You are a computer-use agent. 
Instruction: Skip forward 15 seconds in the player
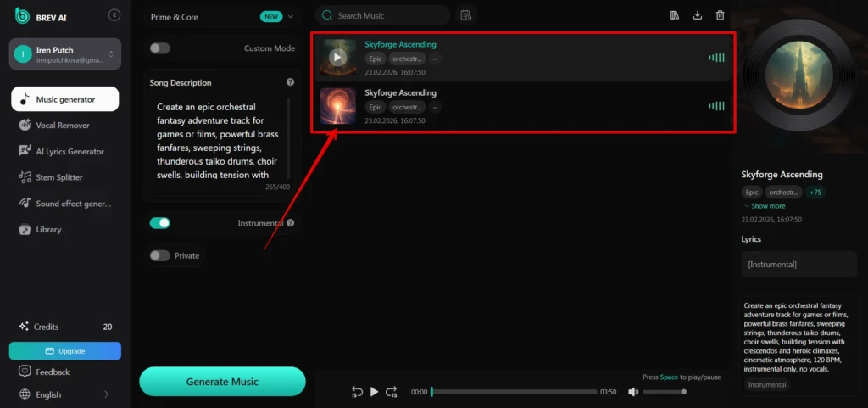click(x=392, y=392)
